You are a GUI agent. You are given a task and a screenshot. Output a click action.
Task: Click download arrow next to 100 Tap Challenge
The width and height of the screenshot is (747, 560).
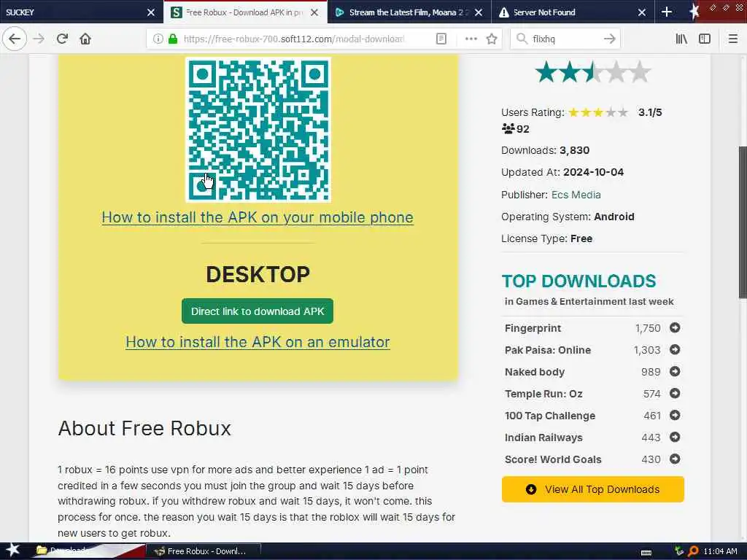[675, 415]
